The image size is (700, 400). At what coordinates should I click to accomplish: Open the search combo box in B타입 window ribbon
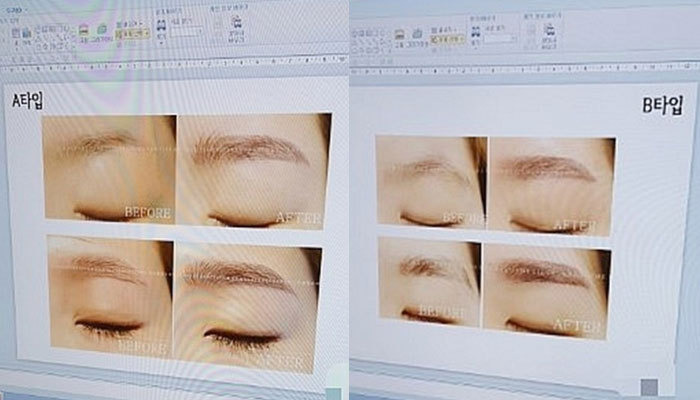(x=500, y=38)
